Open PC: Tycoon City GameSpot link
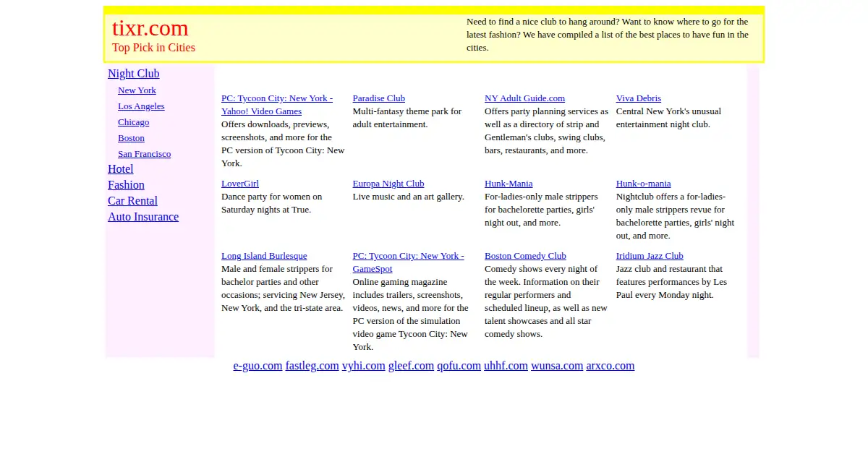 click(408, 262)
